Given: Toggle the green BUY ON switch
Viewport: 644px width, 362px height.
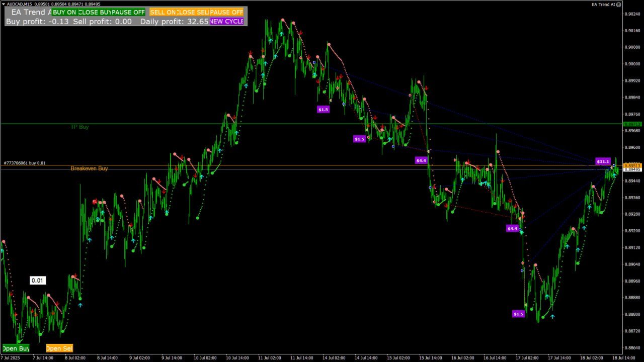Looking at the screenshot, I should pos(65,12).
